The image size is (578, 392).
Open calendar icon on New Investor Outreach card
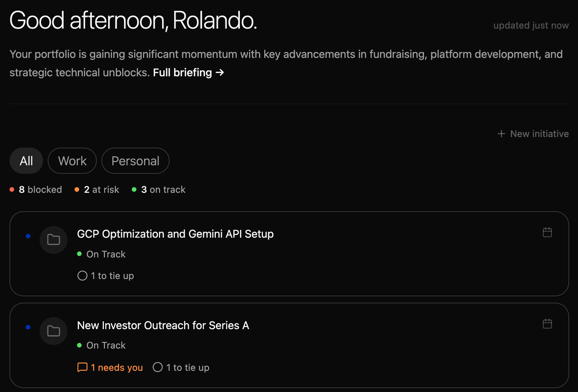point(547,324)
